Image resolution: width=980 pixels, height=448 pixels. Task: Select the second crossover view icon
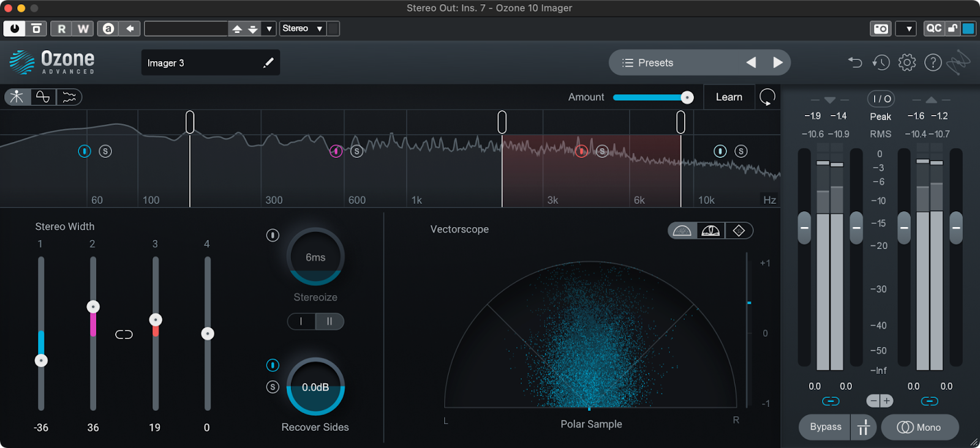(x=43, y=97)
